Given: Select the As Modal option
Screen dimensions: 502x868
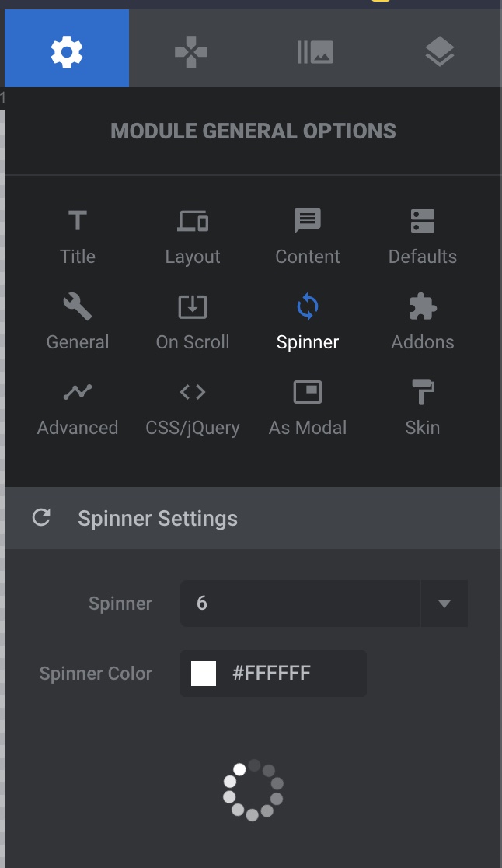Looking at the screenshot, I should (308, 393).
